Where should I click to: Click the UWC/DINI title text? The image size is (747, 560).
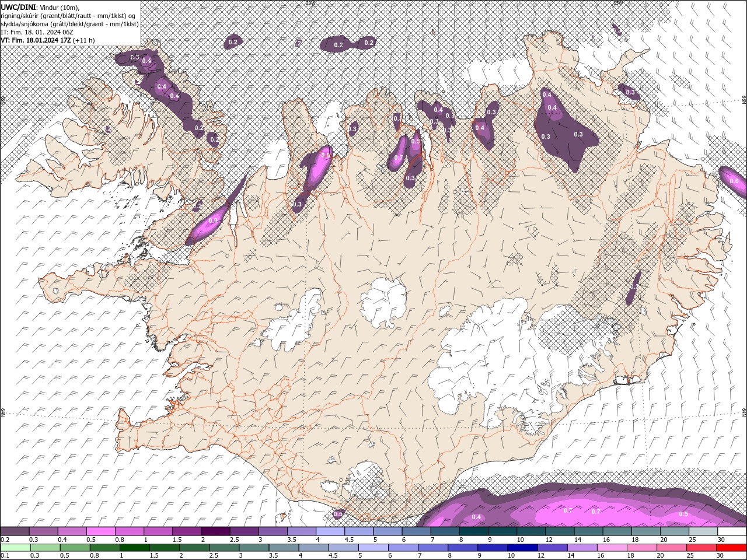click(19, 6)
